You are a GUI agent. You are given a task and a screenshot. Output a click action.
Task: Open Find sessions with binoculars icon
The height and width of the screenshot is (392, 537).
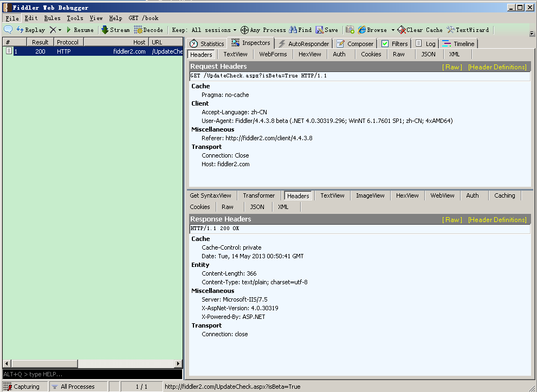[x=300, y=30]
